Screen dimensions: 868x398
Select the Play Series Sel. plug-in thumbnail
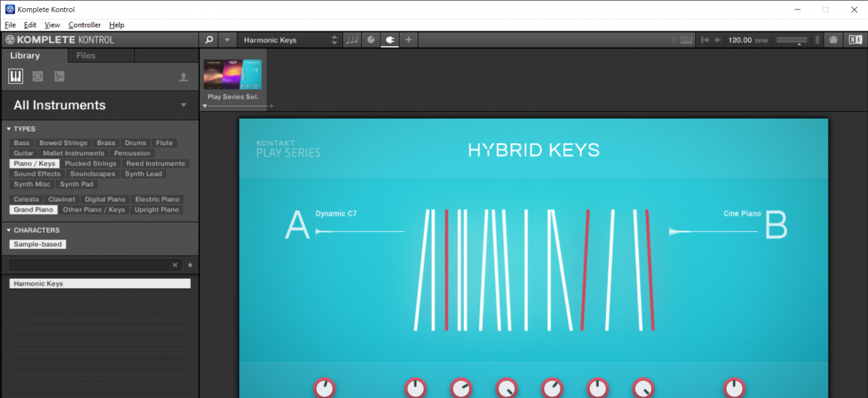(233, 75)
